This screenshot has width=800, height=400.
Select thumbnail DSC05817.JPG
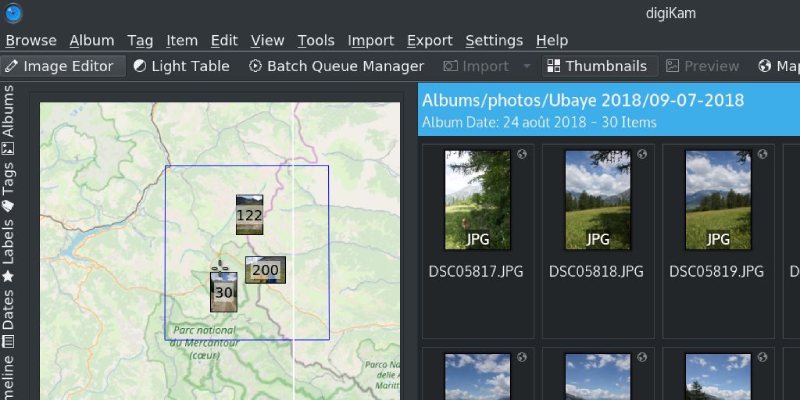(x=478, y=200)
